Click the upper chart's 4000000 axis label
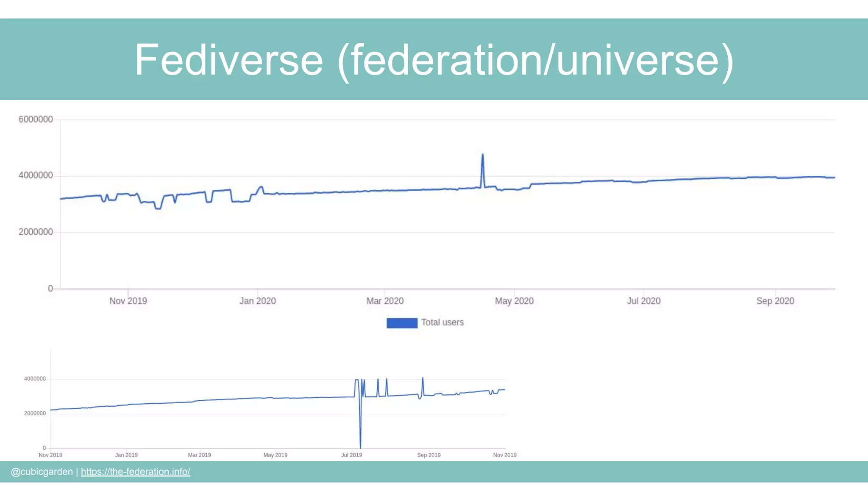The height and width of the screenshot is (488, 868). (36, 175)
